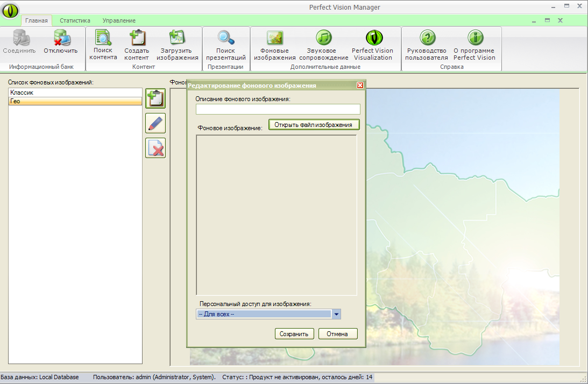Open Поиск презентаций search icon
Screen dimensions: 588x384
coord(226,38)
